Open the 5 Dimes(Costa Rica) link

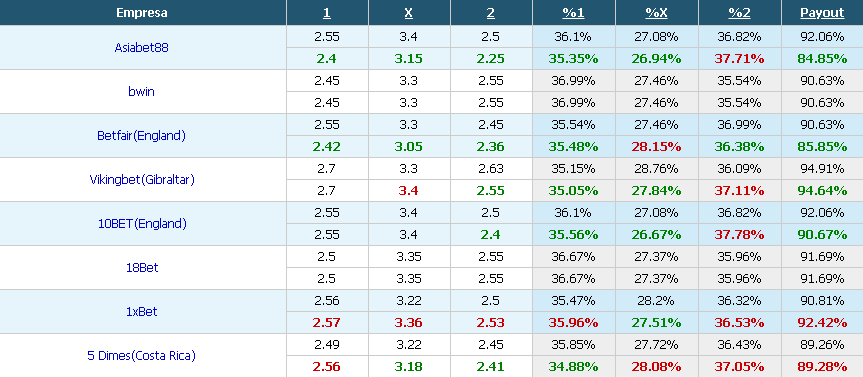click(141, 356)
